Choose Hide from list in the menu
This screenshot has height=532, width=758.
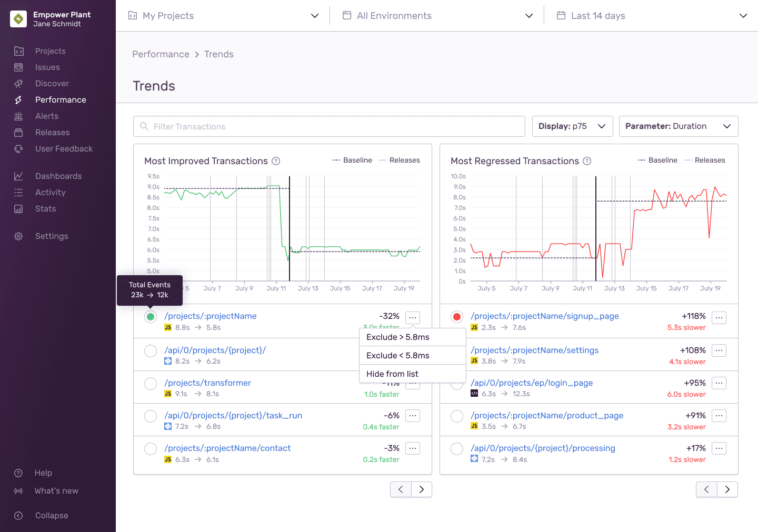tap(392, 374)
